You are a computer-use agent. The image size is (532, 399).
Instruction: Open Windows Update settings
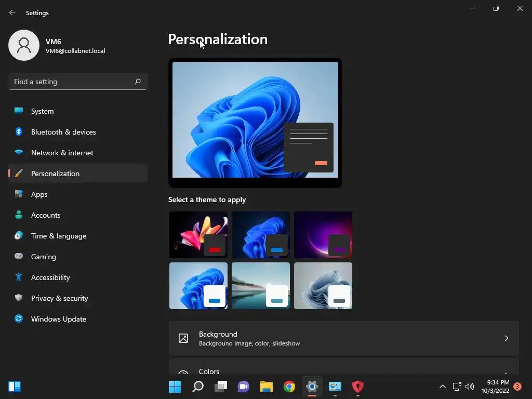[78, 318]
